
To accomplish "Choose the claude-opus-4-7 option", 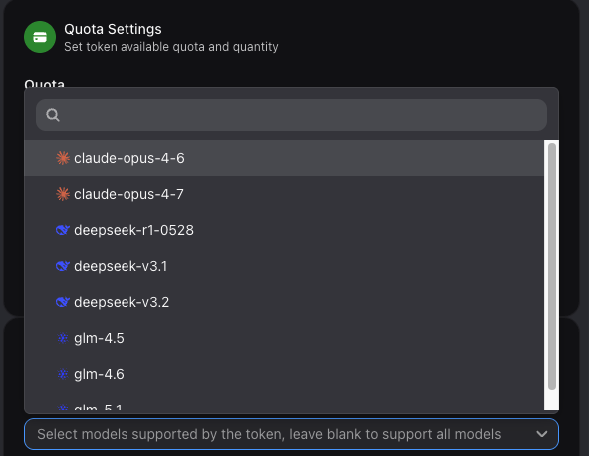I will (x=284, y=194).
